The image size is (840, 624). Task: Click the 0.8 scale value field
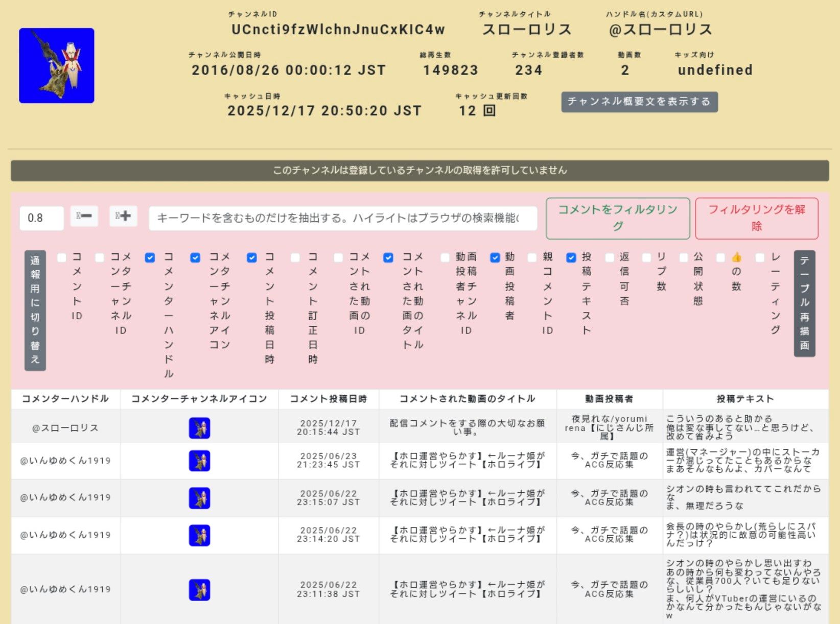pyautogui.click(x=41, y=218)
